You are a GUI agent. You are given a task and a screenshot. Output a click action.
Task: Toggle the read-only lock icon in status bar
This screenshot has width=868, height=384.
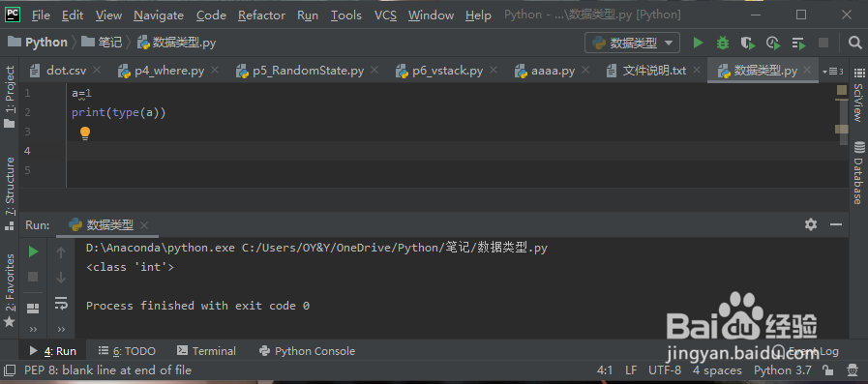click(827, 370)
